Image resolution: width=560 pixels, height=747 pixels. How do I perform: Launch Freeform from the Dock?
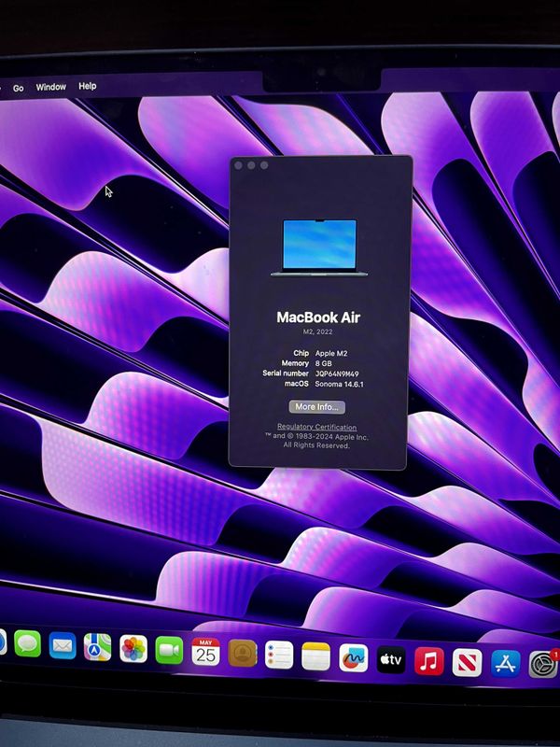tap(354, 658)
